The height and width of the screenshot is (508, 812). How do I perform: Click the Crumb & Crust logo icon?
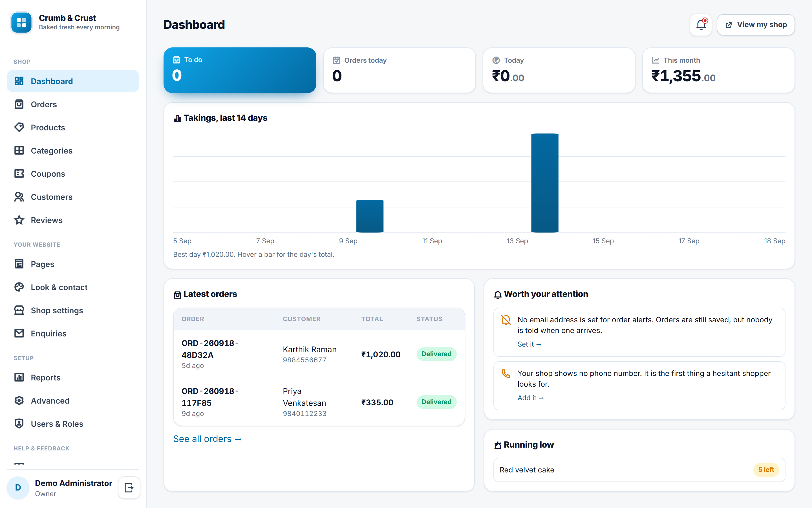(x=21, y=23)
